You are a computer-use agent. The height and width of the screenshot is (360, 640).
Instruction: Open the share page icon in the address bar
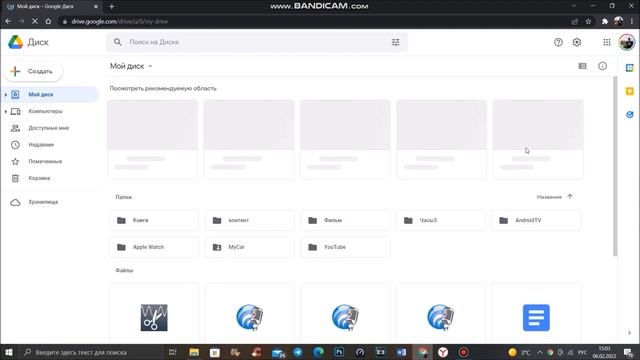[575, 21]
